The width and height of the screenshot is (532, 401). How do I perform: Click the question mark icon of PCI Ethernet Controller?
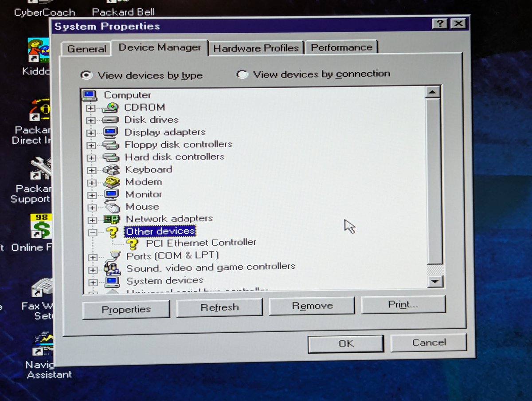132,244
